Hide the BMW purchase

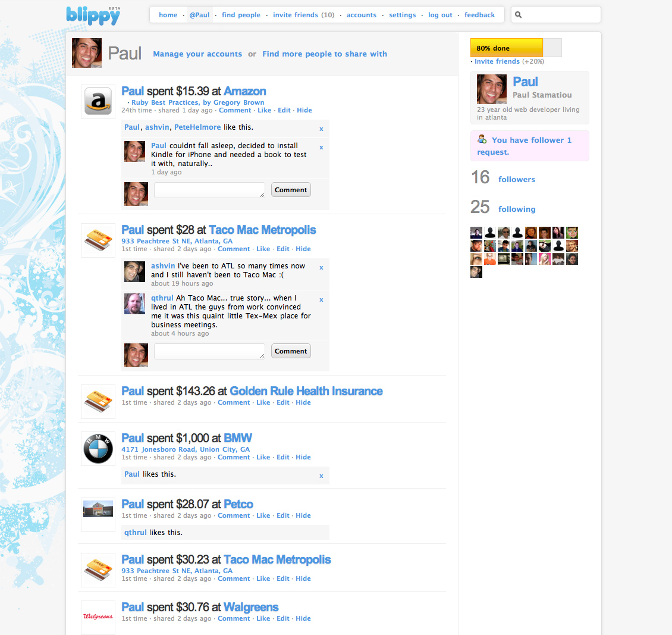tap(303, 457)
